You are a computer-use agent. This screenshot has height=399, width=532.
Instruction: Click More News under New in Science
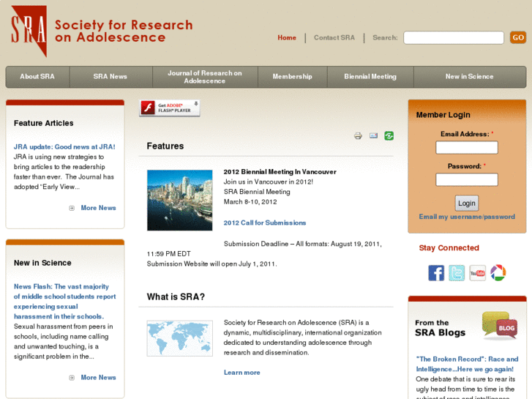coord(98,378)
